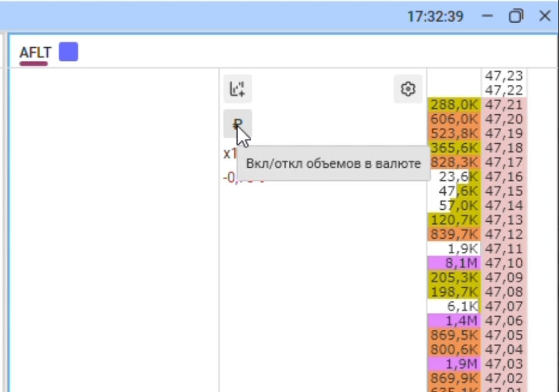The height and width of the screenshot is (392, 559).
Task: Click the 1,9M volume cell
Action: pos(454,364)
